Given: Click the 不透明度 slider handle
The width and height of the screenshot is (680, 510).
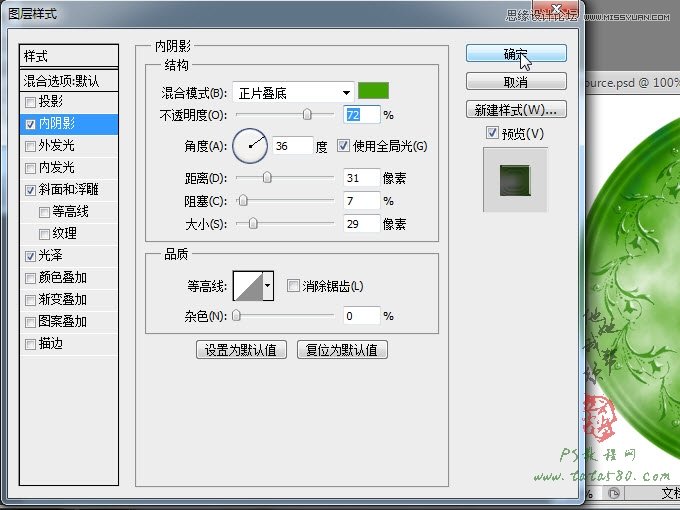Looking at the screenshot, I should click(x=307, y=114).
